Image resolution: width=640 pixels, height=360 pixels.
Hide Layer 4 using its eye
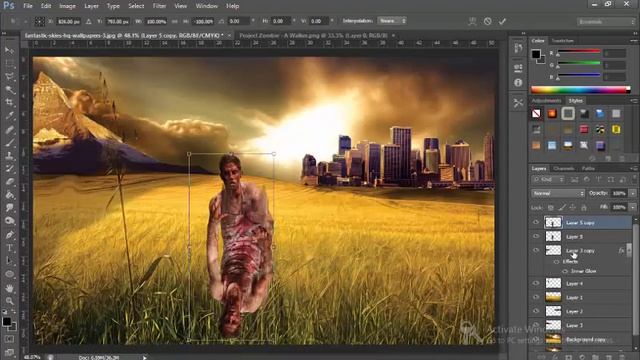[536, 283]
